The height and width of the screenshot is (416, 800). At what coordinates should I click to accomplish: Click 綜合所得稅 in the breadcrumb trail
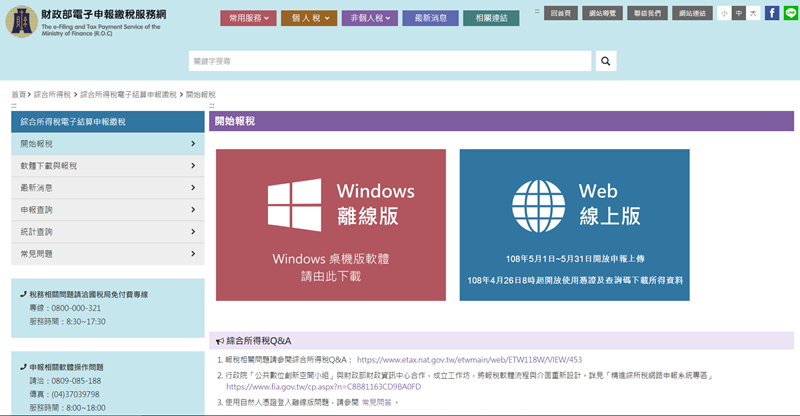point(53,94)
